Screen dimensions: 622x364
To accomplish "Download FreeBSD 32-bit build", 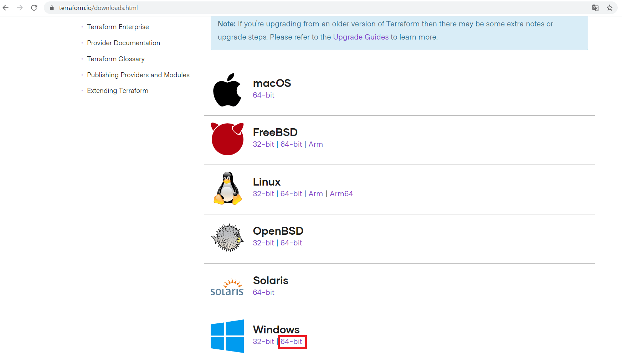I will click(x=263, y=144).
